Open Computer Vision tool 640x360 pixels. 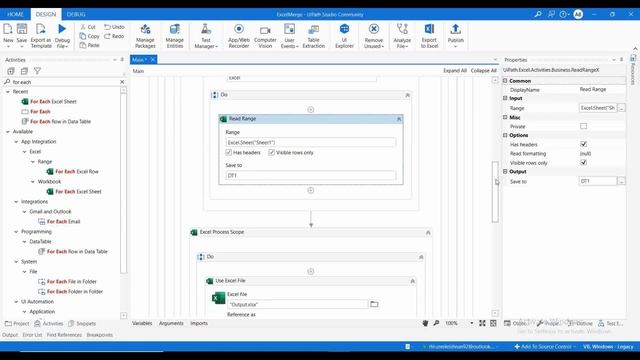pos(265,36)
